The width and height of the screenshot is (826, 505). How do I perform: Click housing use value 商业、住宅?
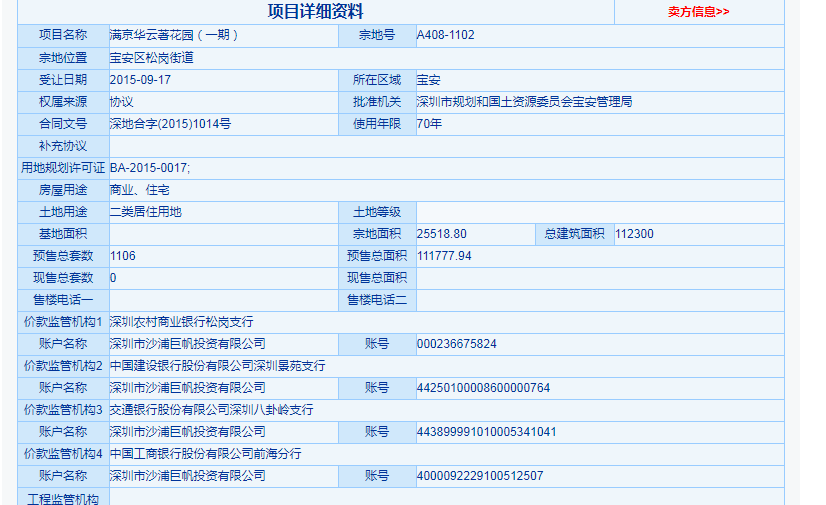(139, 190)
